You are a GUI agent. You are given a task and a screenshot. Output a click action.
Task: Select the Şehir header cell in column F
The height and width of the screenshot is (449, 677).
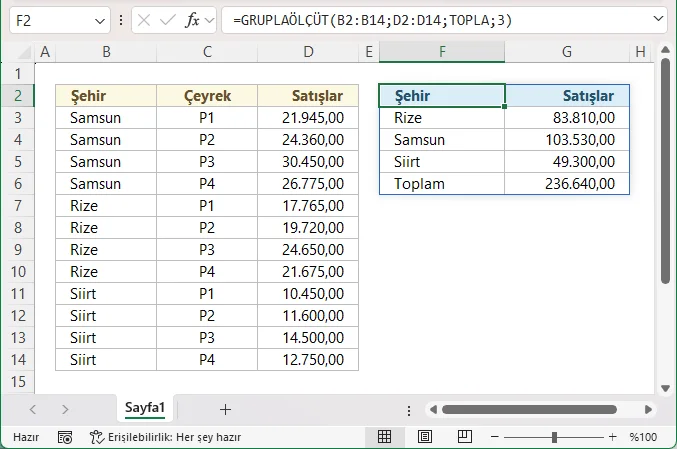tap(442, 95)
